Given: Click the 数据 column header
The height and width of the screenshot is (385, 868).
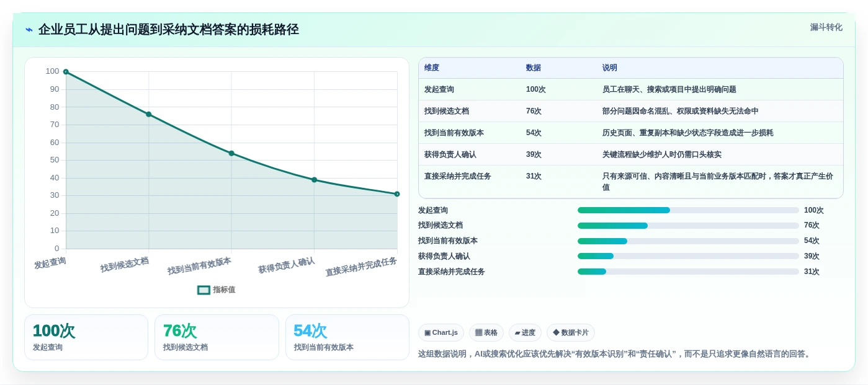Looking at the screenshot, I should 534,68.
